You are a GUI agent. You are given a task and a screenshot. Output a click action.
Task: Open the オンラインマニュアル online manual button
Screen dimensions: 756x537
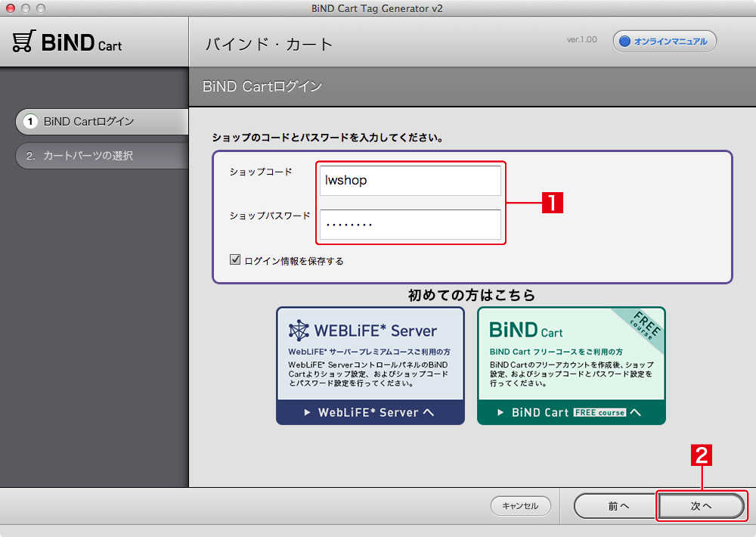click(665, 42)
